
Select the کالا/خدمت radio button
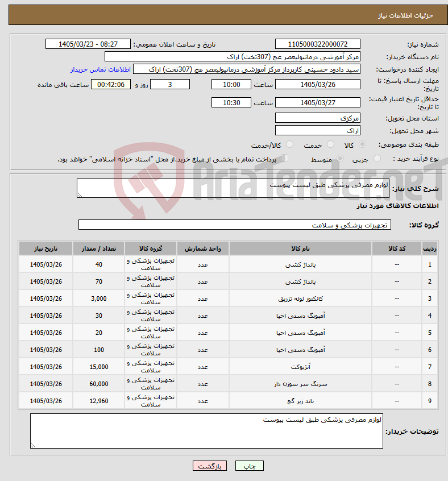pos(289,144)
